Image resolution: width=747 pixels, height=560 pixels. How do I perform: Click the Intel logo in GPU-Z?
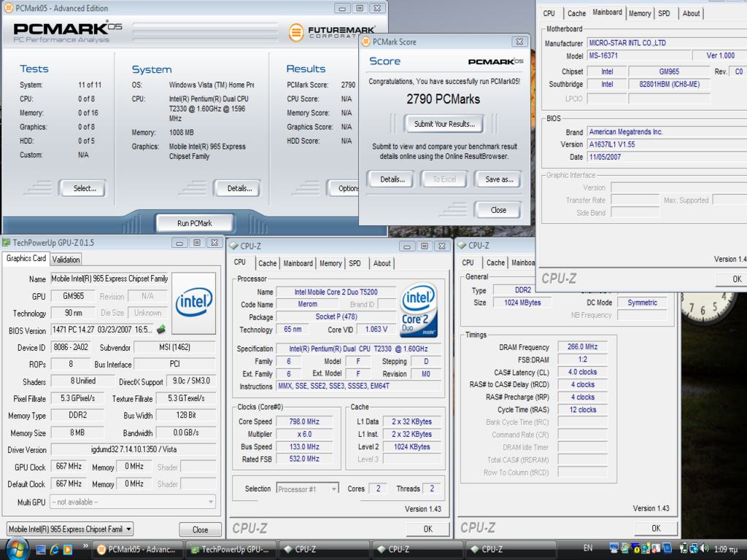point(194,303)
